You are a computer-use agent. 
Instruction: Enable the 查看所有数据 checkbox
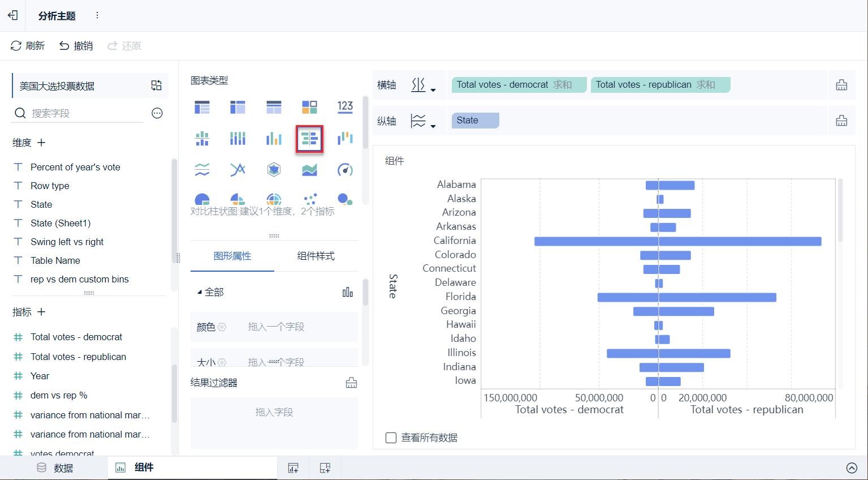[391, 438]
